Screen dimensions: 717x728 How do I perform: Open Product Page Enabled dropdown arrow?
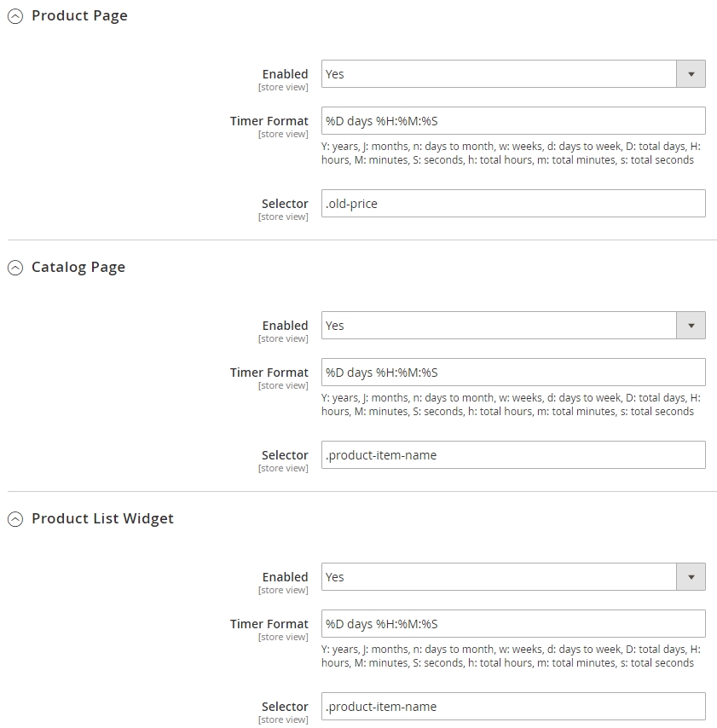691,74
